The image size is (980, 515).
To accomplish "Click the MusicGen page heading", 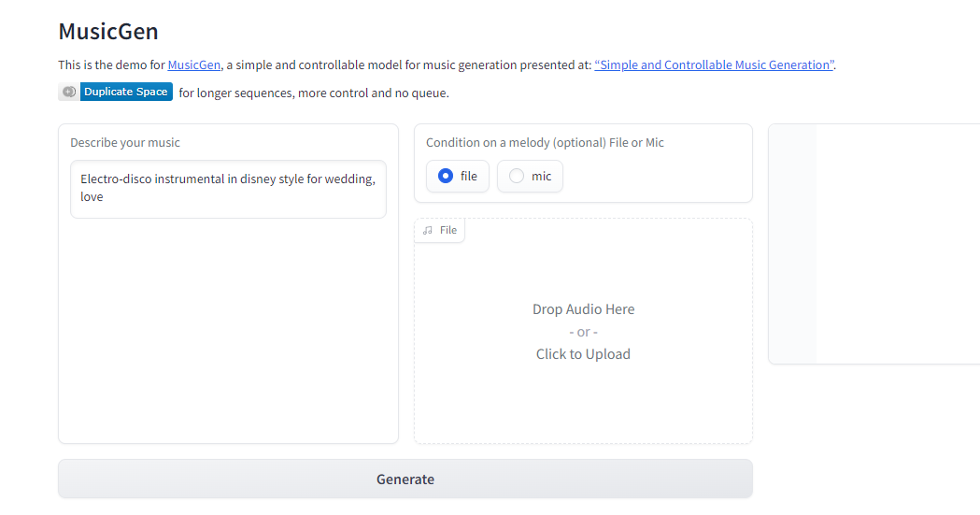I will pos(108,31).
